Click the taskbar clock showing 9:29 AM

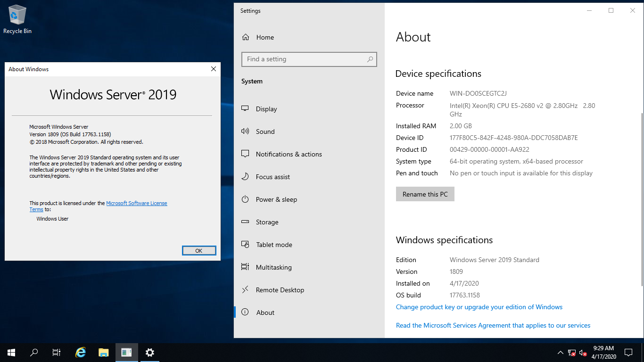pyautogui.click(x=603, y=353)
